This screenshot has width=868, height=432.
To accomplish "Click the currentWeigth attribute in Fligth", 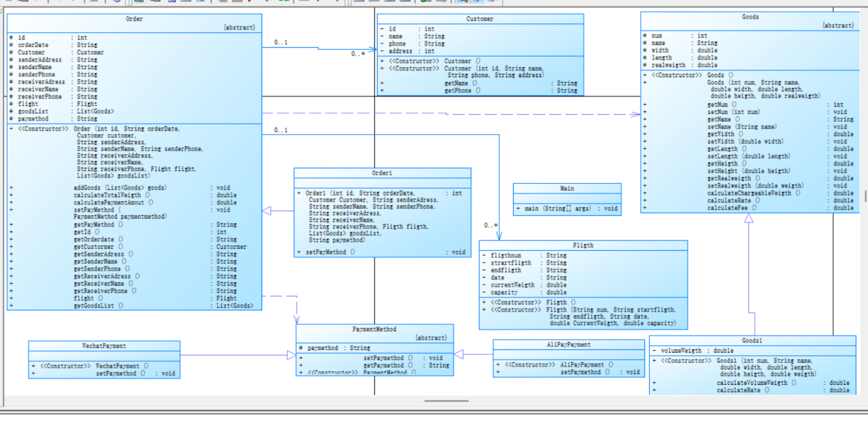I will point(524,285).
